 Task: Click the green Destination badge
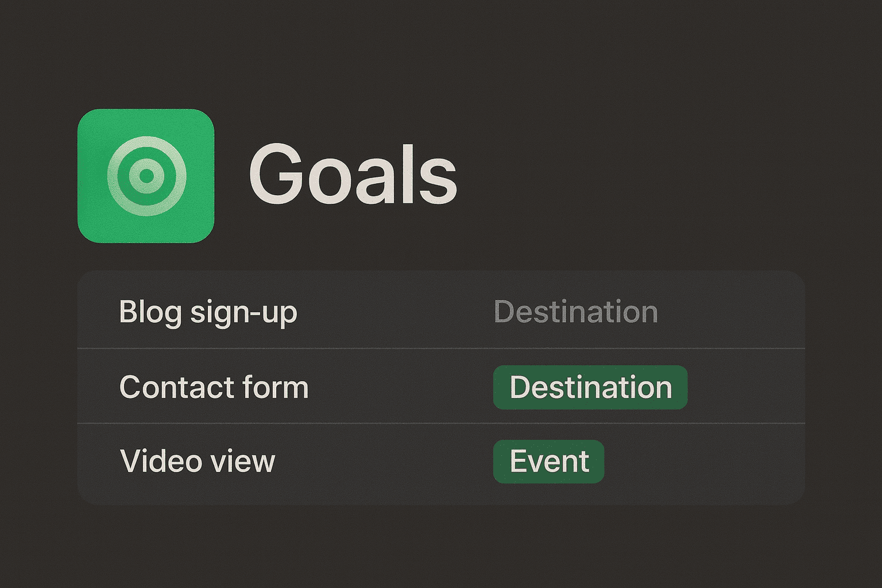click(590, 387)
